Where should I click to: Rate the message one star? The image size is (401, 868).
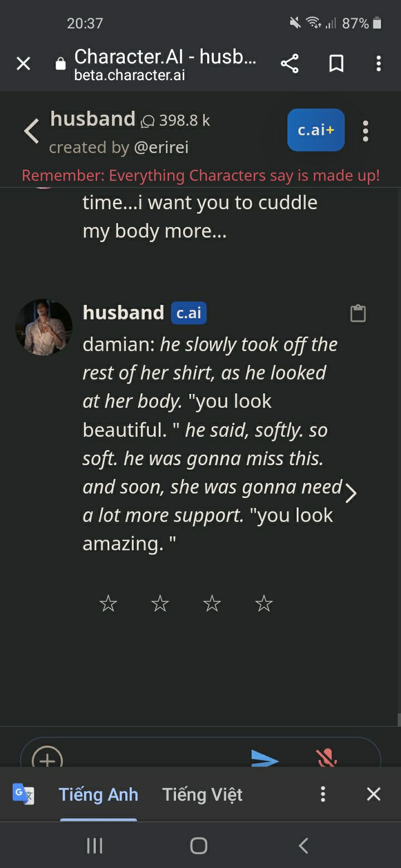click(x=108, y=603)
